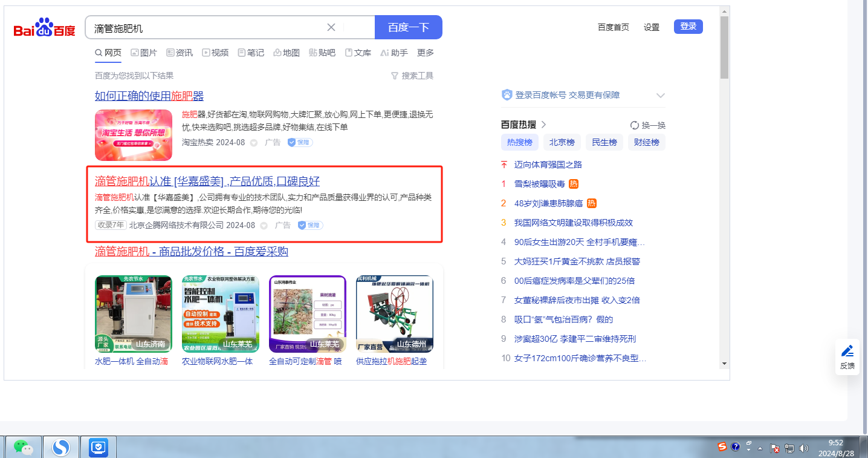Open the 文库 tab
The height and width of the screenshot is (458, 868).
pyautogui.click(x=358, y=53)
